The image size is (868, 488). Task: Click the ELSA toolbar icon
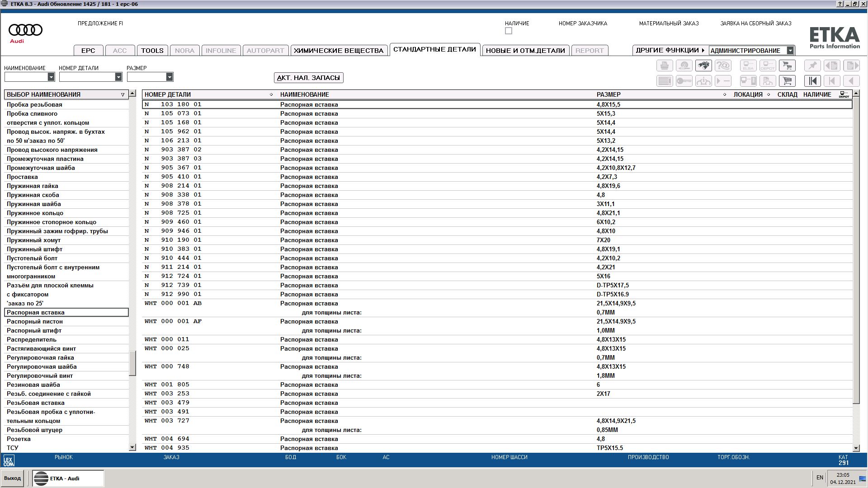(x=748, y=66)
